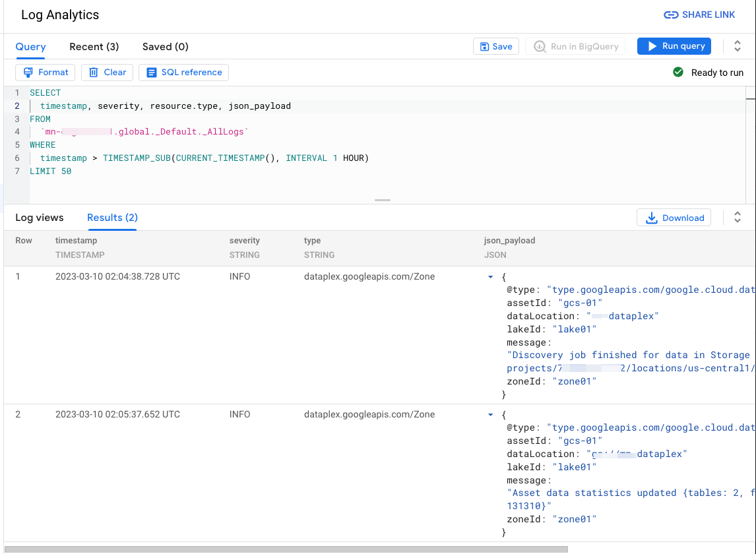Open the SHARE LINK option

pyautogui.click(x=699, y=15)
